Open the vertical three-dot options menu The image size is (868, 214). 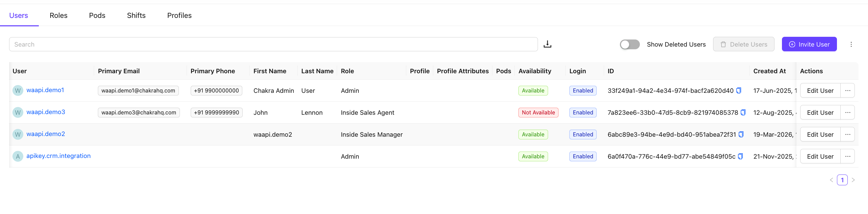point(851,44)
